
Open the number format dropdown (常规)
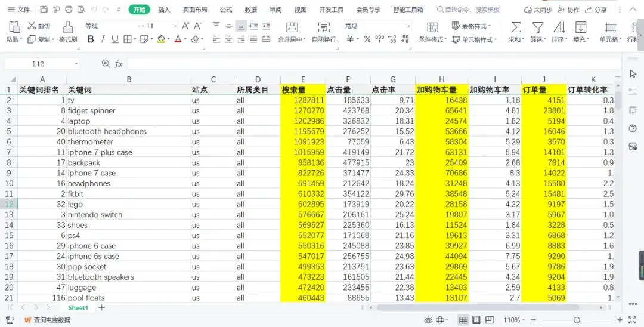click(408, 26)
